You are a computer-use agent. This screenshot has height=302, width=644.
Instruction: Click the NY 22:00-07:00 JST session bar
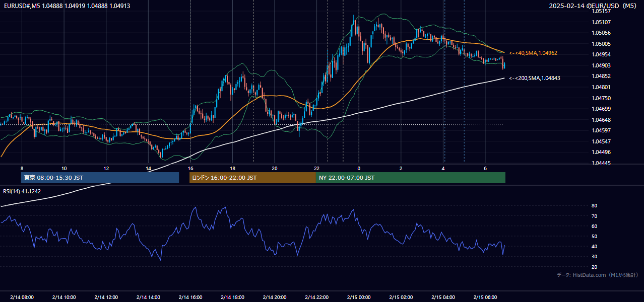point(411,178)
